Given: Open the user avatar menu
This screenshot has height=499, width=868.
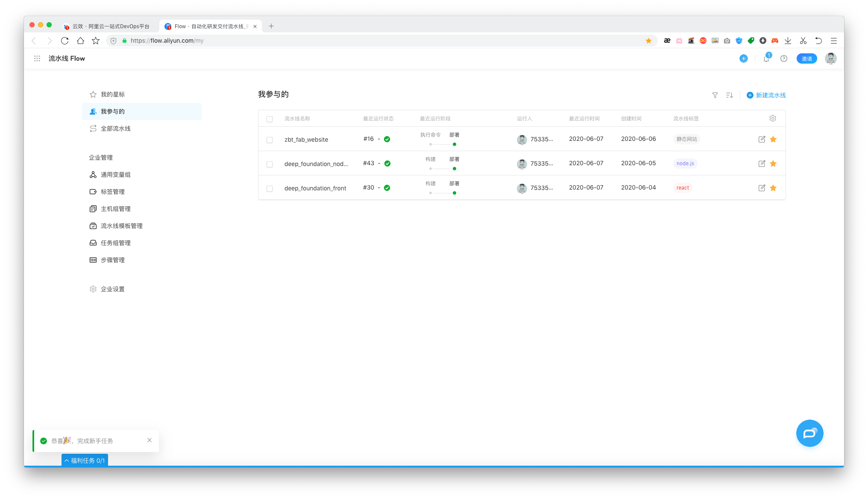Looking at the screenshot, I should pos(830,58).
